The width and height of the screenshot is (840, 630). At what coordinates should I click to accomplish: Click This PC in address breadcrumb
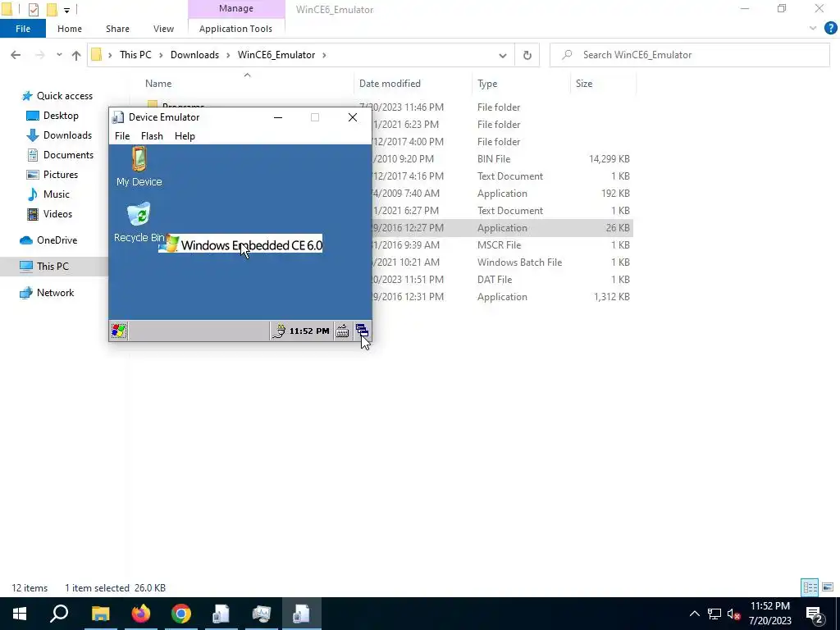click(x=135, y=55)
